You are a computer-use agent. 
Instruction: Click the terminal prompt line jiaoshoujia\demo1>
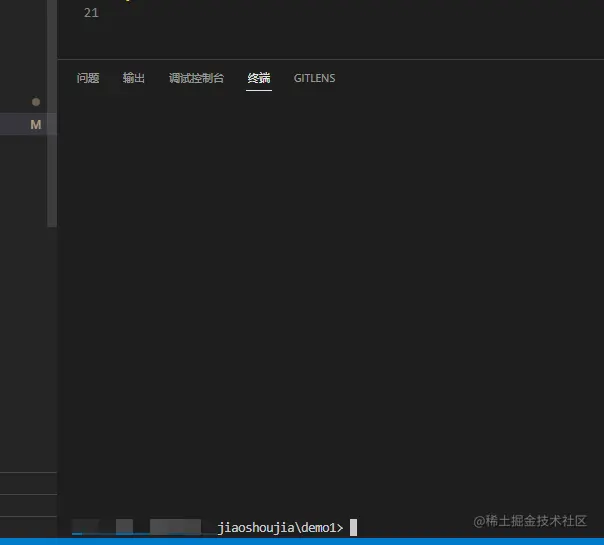[280, 527]
